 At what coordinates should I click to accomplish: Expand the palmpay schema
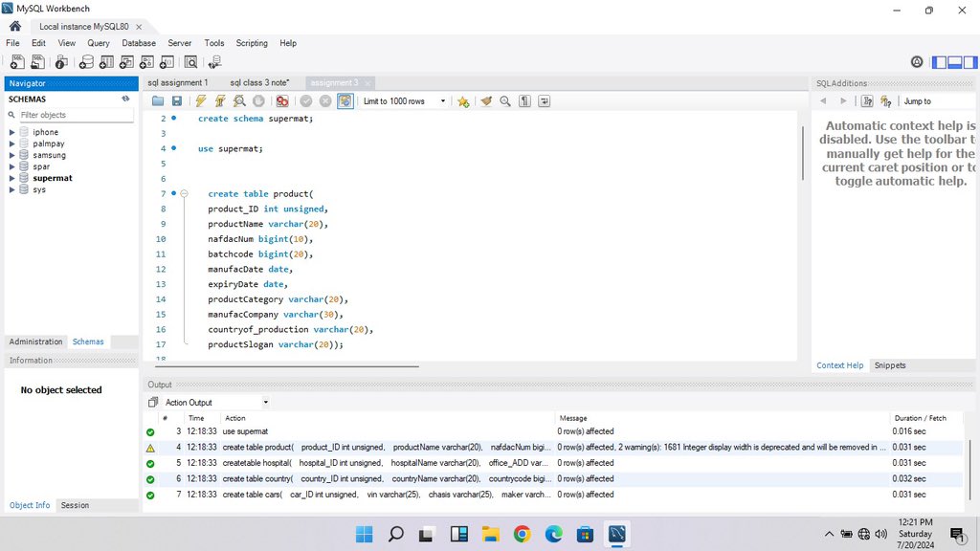(11, 143)
